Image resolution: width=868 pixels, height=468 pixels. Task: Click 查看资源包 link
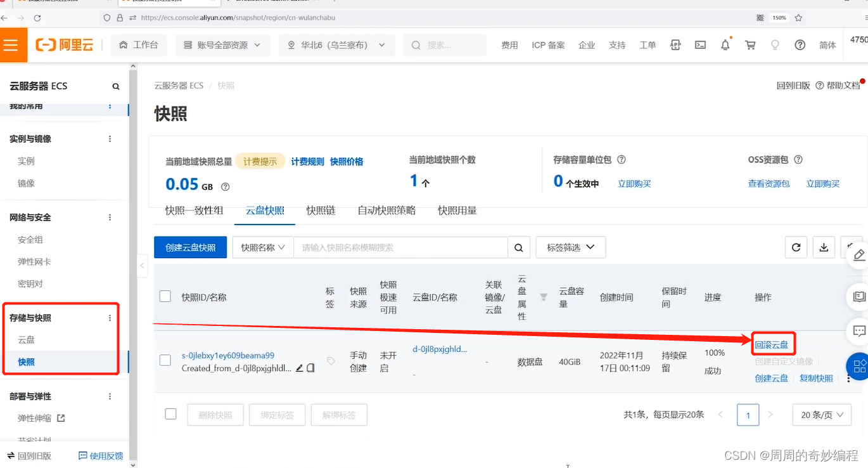[x=769, y=184]
